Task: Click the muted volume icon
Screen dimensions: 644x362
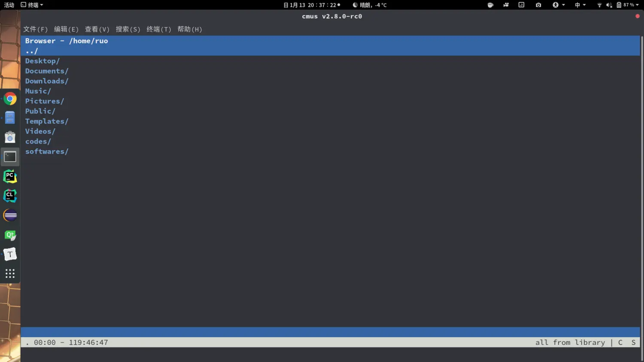Action: coord(609,5)
